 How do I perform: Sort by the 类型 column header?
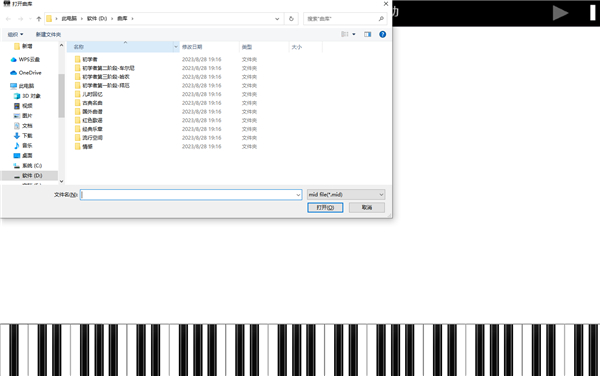coord(264,47)
